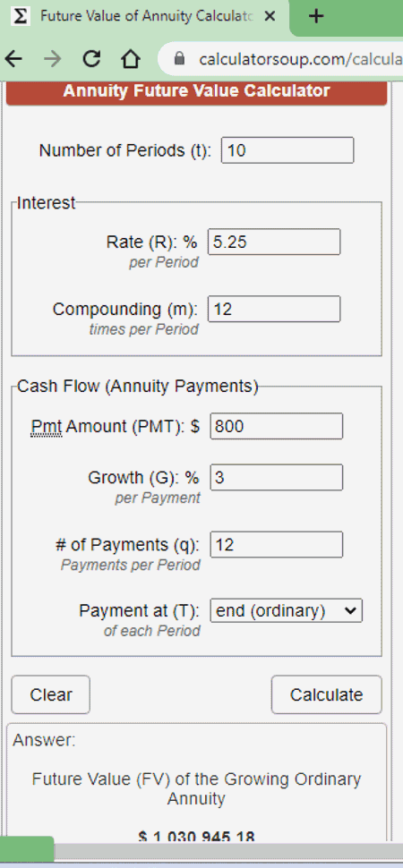
Task: Open the browser home page icon
Action: pos(130,59)
